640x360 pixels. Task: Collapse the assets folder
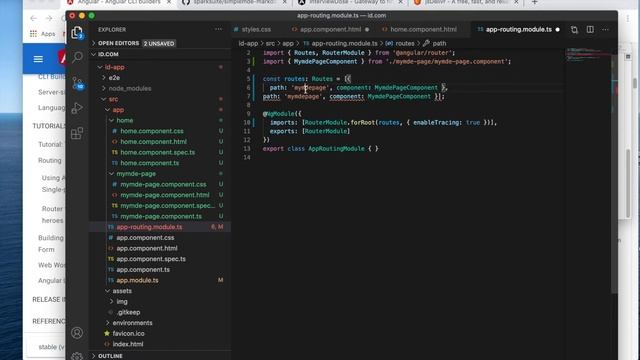tap(122, 291)
